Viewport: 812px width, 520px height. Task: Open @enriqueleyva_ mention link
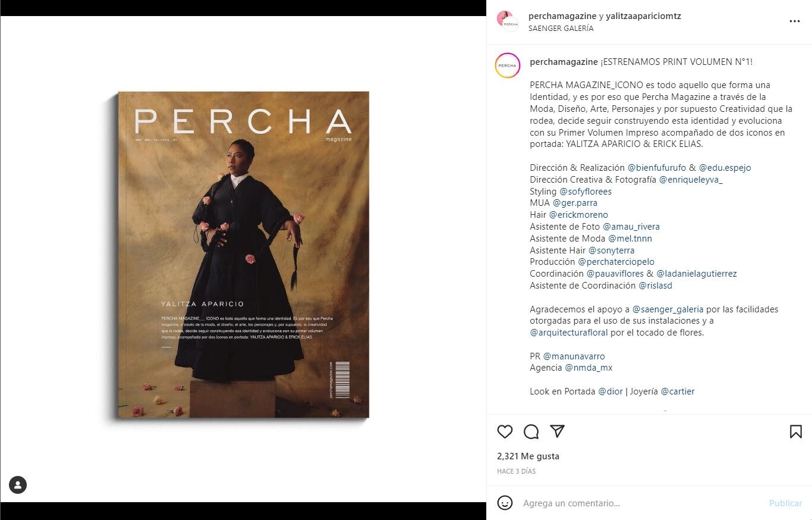[691, 180]
